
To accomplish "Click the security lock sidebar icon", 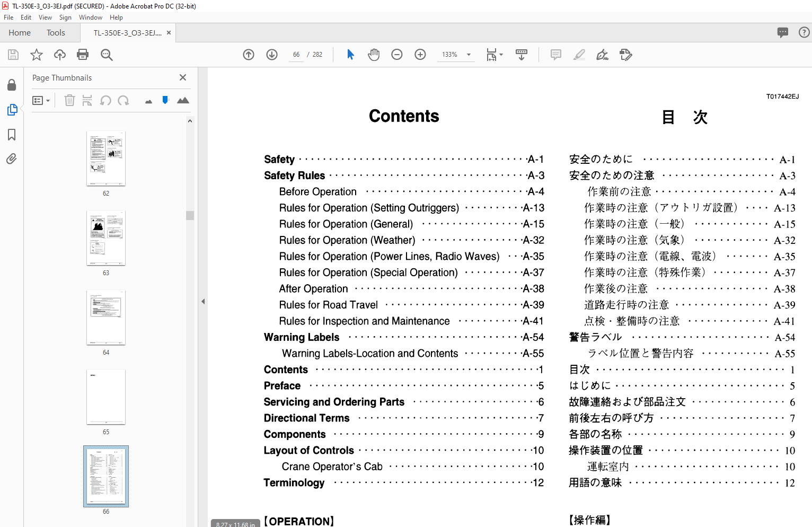I will pyautogui.click(x=12, y=85).
